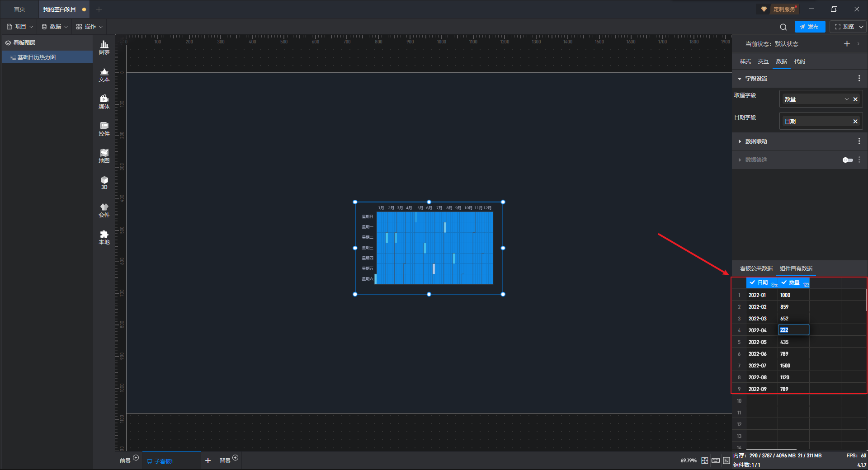Open the 操作 menu dropdown
868x470 pixels.
coord(90,27)
